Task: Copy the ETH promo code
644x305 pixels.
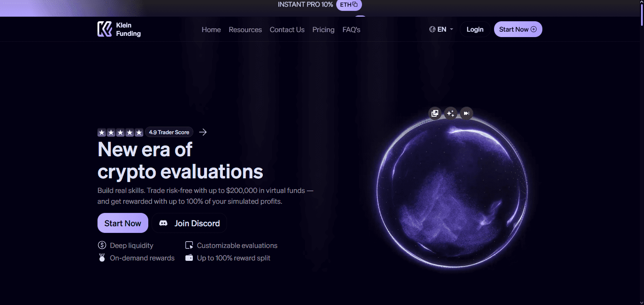Action: (354, 4)
